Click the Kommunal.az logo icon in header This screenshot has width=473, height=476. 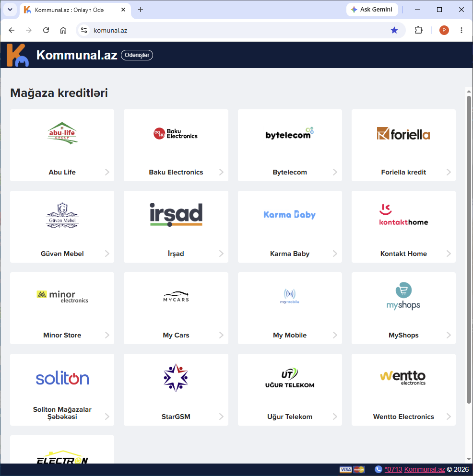tap(18, 55)
